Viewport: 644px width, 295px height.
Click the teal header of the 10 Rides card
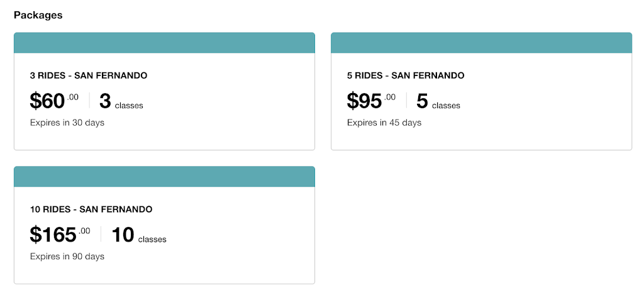(x=164, y=177)
